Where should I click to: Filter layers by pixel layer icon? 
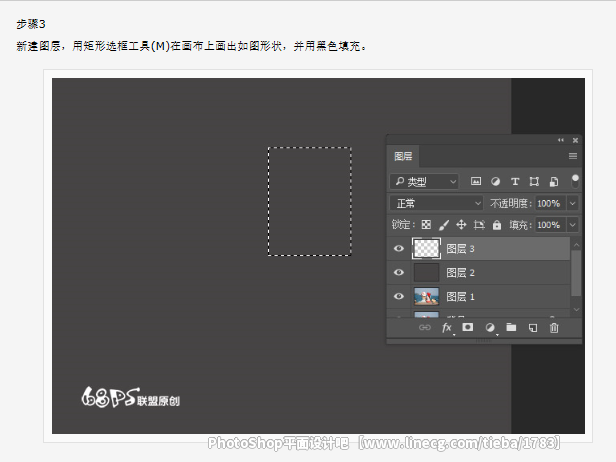click(476, 181)
